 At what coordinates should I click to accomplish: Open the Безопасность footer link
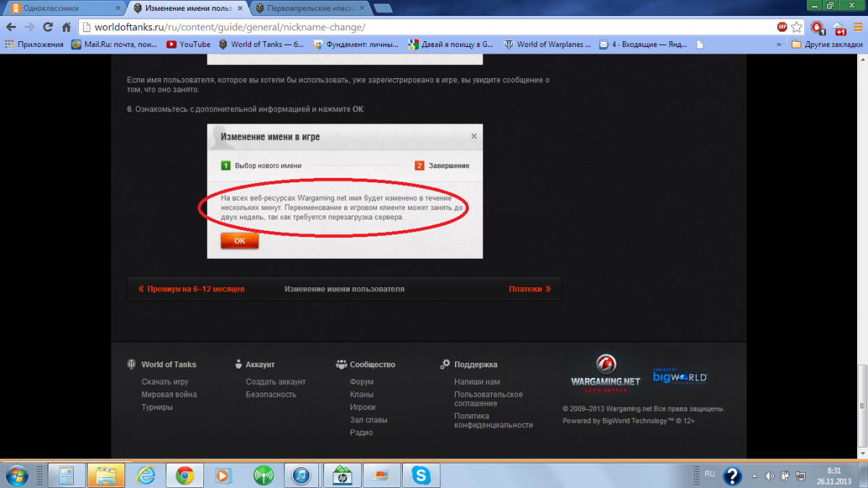271,395
